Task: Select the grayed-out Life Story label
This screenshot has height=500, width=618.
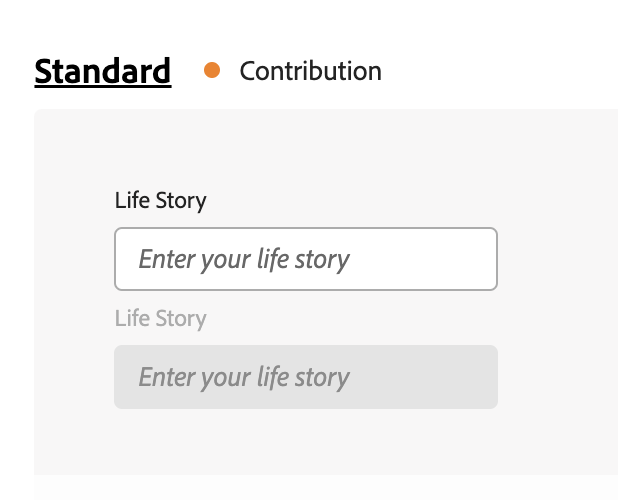Action: tap(160, 318)
